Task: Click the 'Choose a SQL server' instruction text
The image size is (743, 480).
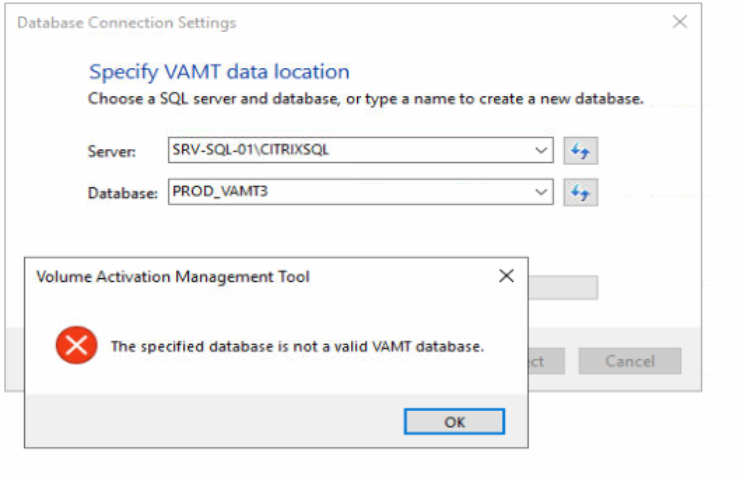Action: (365, 99)
